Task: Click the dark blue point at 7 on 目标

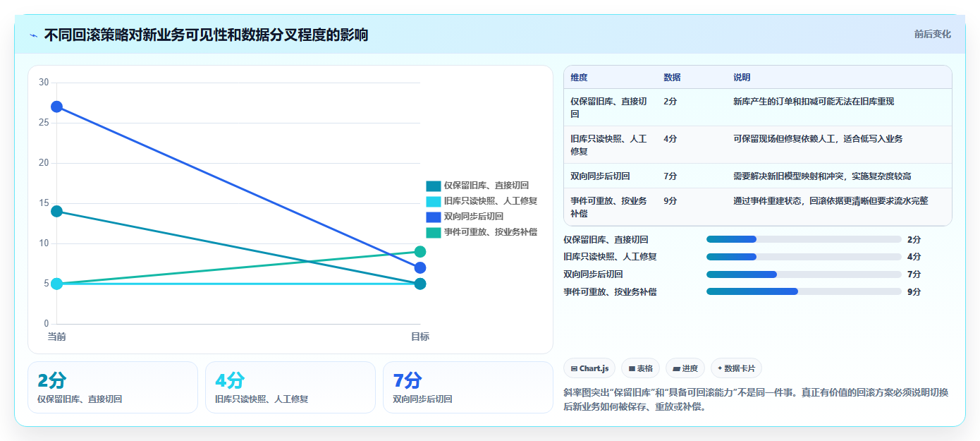Action: (420, 267)
